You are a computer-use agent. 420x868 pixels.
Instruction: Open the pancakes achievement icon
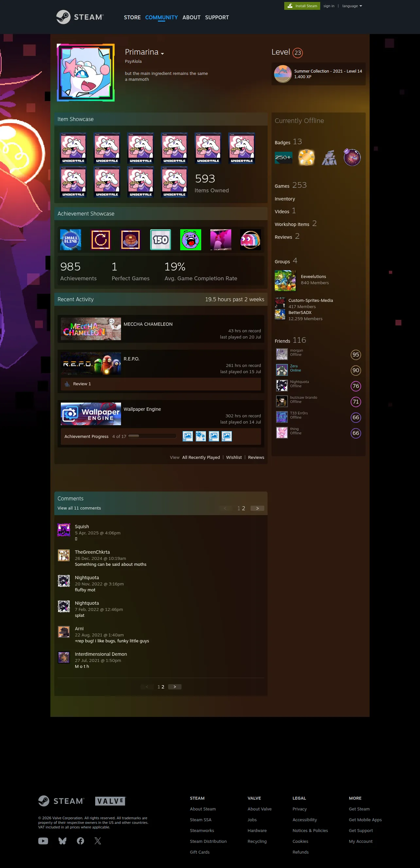pyautogui.click(x=131, y=240)
